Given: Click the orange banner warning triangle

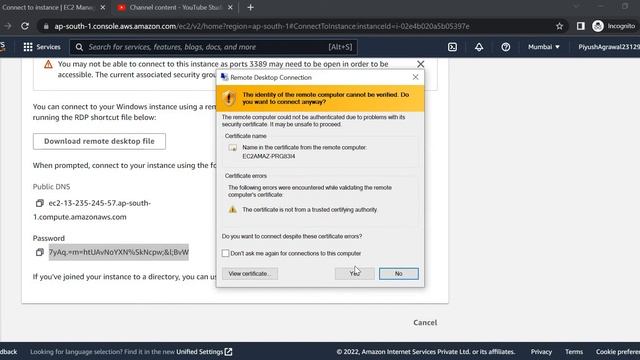Looking at the screenshot, I should tap(48, 64).
